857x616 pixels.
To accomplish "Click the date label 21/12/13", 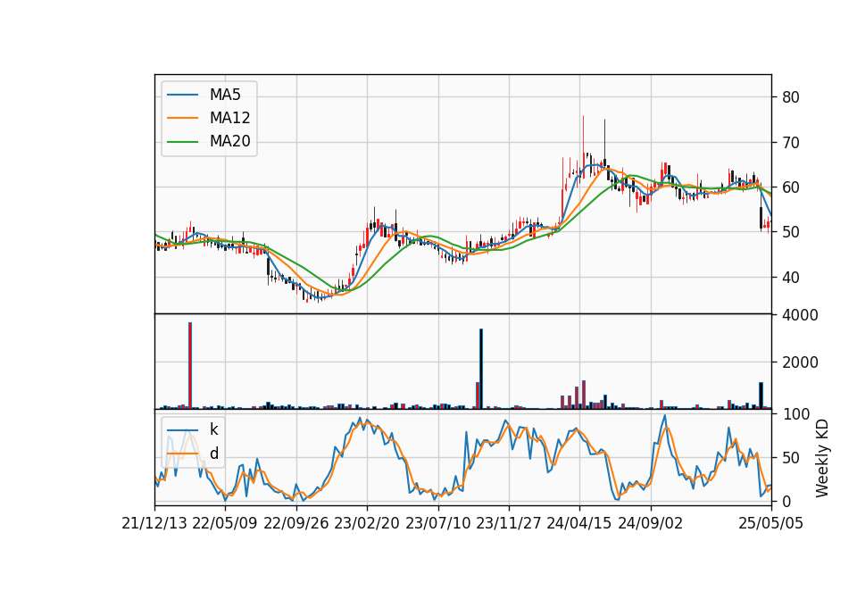I will point(154,524).
